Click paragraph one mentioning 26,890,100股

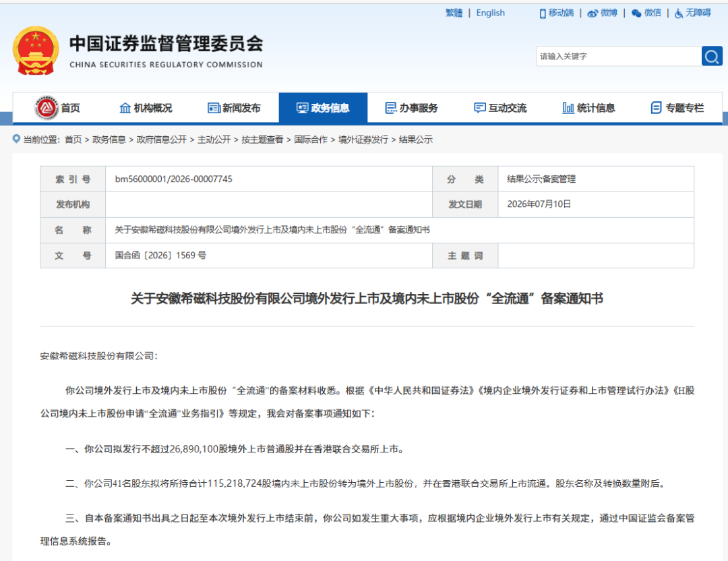[x=235, y=449]
